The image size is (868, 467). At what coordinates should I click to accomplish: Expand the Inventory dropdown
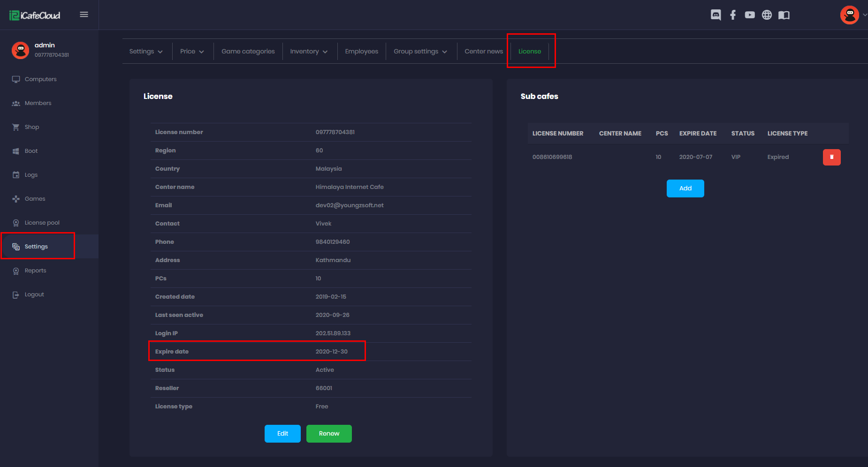[309, 52]
